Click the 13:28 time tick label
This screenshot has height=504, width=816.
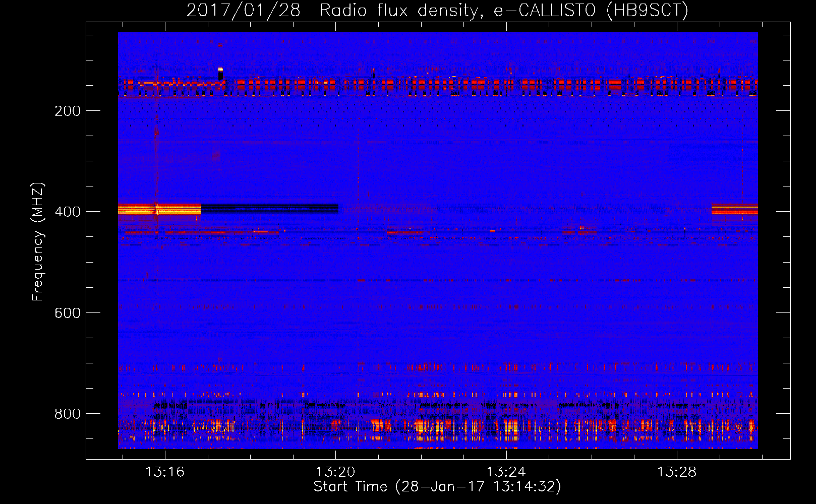point(676,472)
